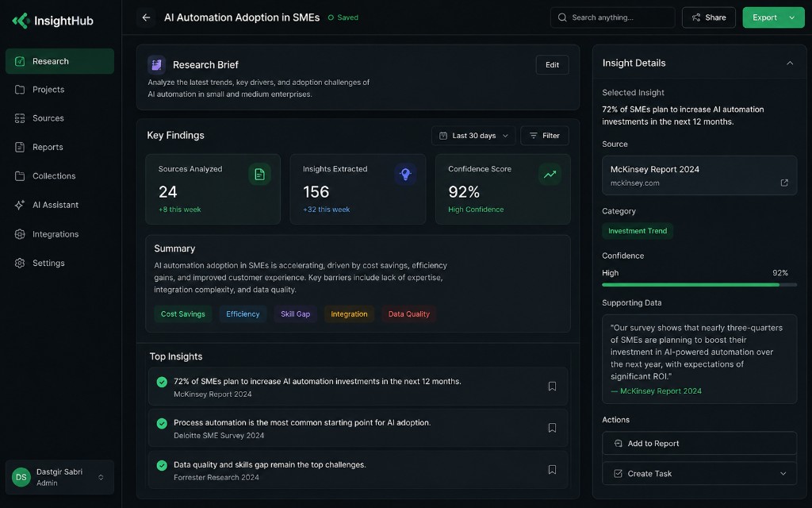Open the Last 30 days dropdown
The height and width of the screenshot is (508, 812).
tap(473, 136)
